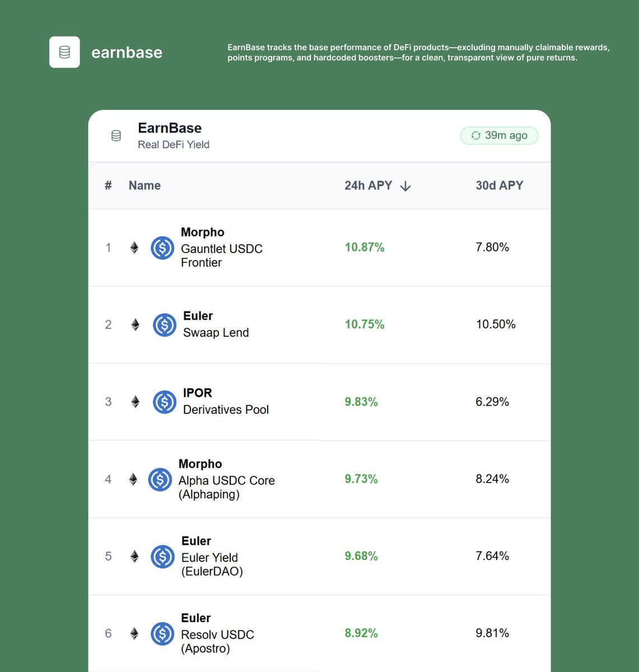The height and width of the screenshot is (672, 639).
Task: Click the 8.92% 24h APY value
Action: (361, 633)
